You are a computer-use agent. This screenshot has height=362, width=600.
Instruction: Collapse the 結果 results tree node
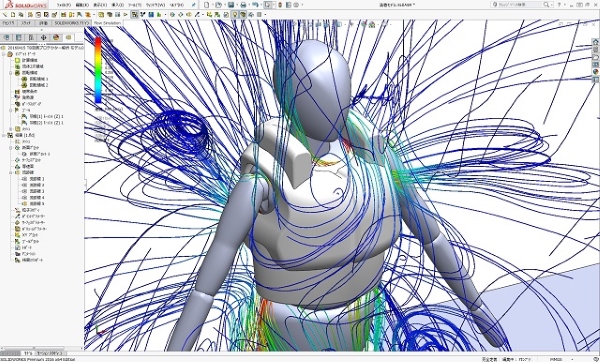click(4, 135)
